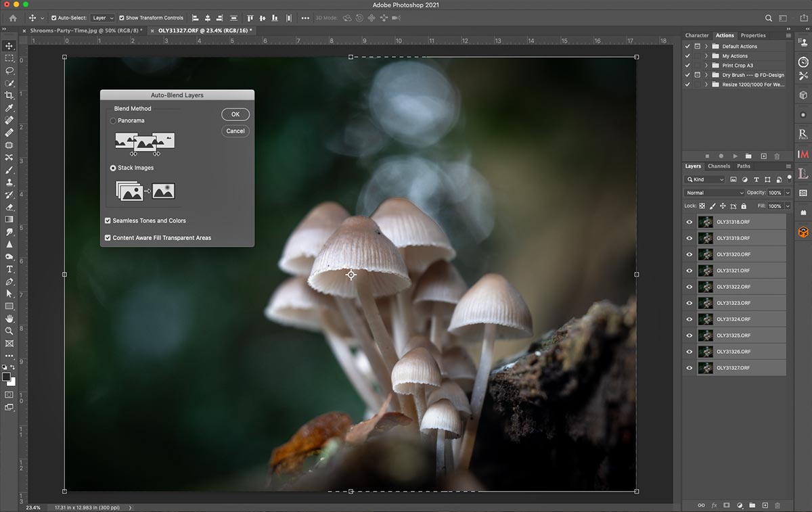Select the Horizontal Type tool

tap(9, 269)
